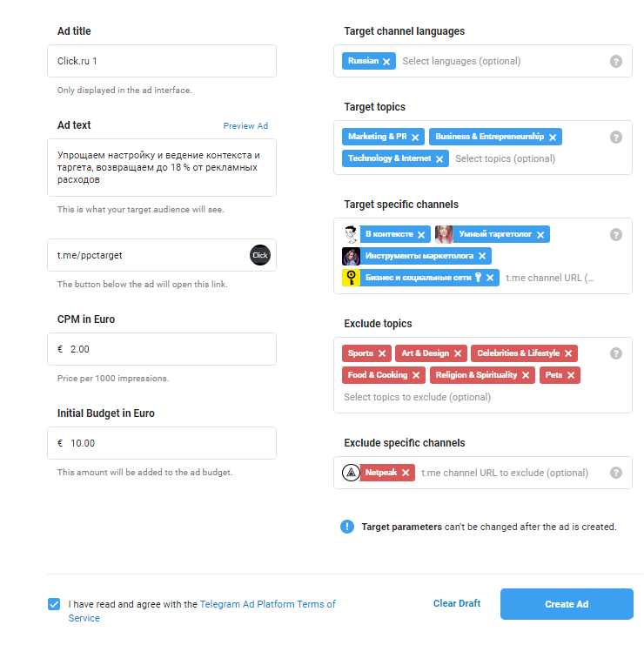This screenshot has width=644, height=645.
Task: Remove the Russian language tag
Action: click(x=386, y=62)
